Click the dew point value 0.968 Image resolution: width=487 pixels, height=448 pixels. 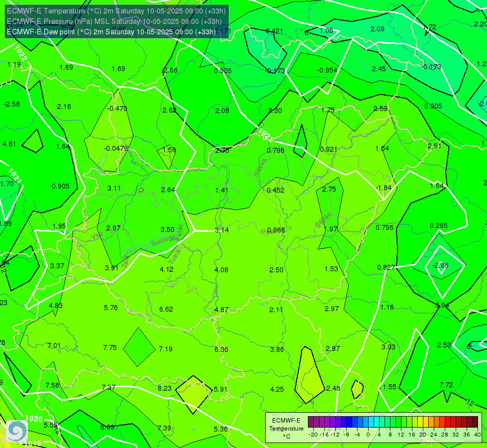276,230
